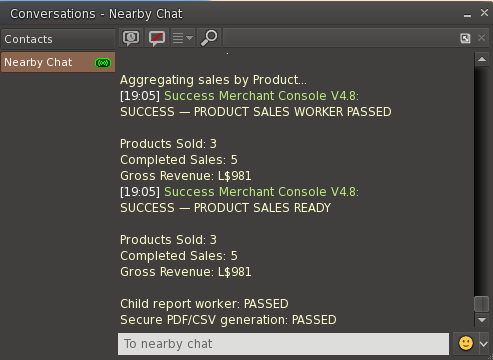Open the Contacts panel
The width and height of the screenshot is (493, 360).
click(x=58, y=39)
